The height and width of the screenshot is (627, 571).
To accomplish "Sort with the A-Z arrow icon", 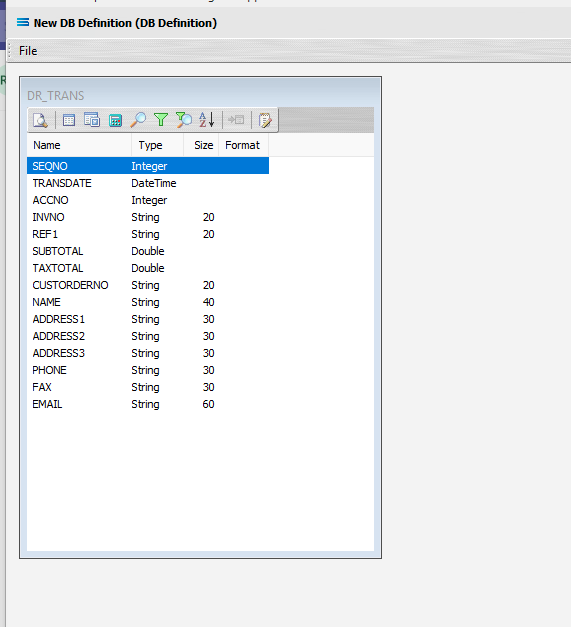I will (x=207, y=120).
